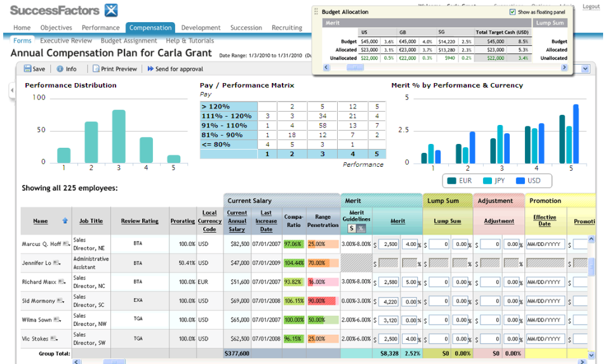Click the sort arrow beside Name column

tap(64, 221)
